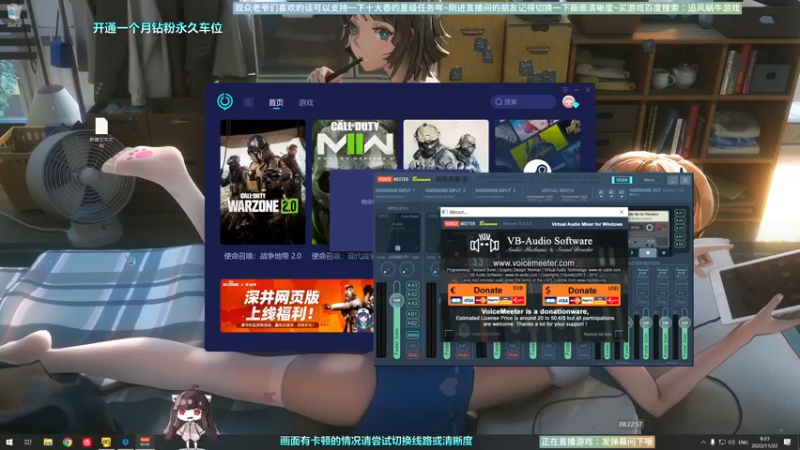This screenshot has height=450, width=800.
Task: Focus the launcher's 搜索 search field
Action: (523, 102)
